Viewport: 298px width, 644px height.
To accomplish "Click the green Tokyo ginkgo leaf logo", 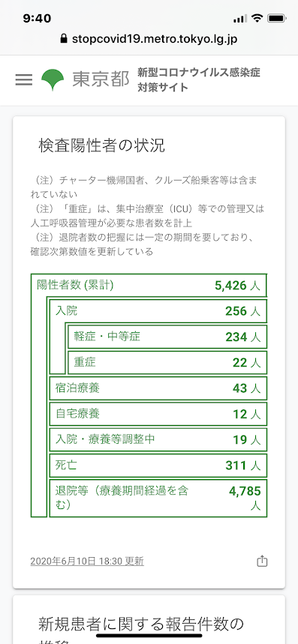I will point(53,79).
